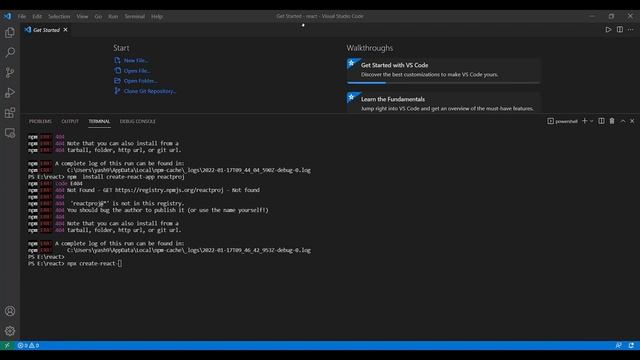The width and height of the screenshot is (640, 360).
Task: Click the remote window status bar icon
Action: point(7,345)
